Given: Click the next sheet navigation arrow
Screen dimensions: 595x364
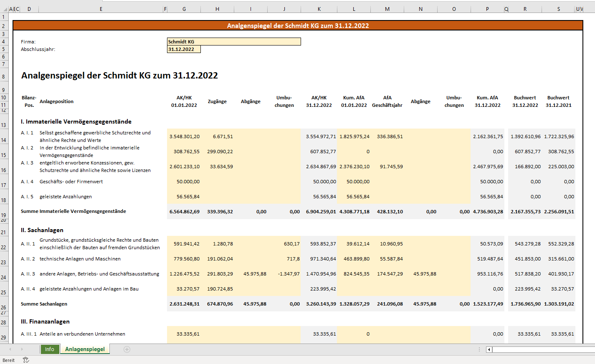Looking at the screenshot, I should 22,349.
